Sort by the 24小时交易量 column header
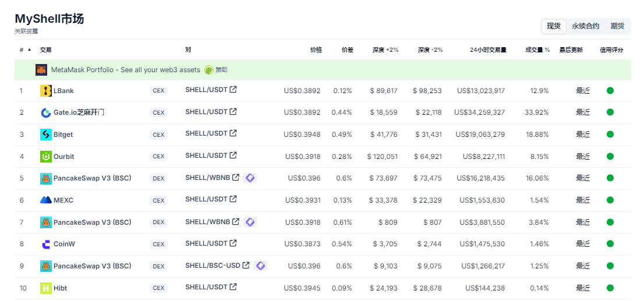Image resolution: width=644 pixels, height=301 pixels. pos(488,50)
